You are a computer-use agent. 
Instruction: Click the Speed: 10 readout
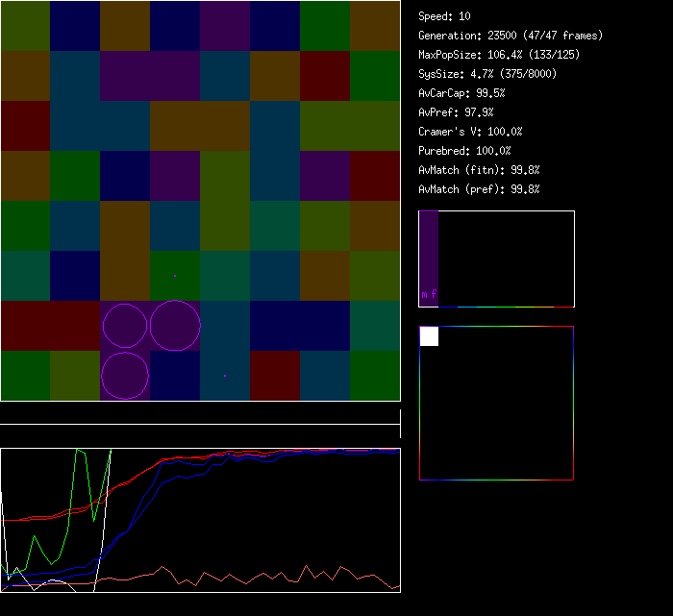click(445, 16)
